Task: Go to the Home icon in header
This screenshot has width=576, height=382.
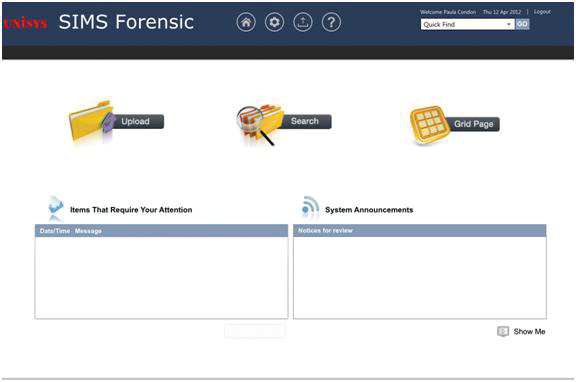Action: (x=246, y=22)
